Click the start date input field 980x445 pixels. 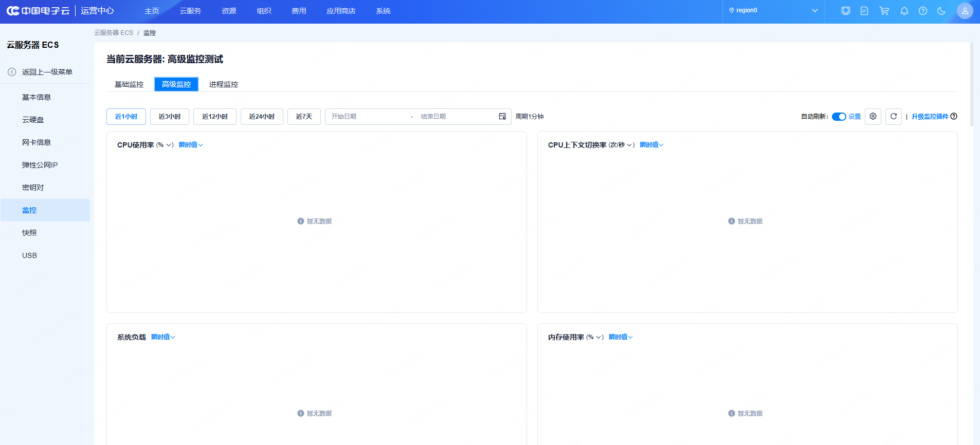[x=365, y=117]
